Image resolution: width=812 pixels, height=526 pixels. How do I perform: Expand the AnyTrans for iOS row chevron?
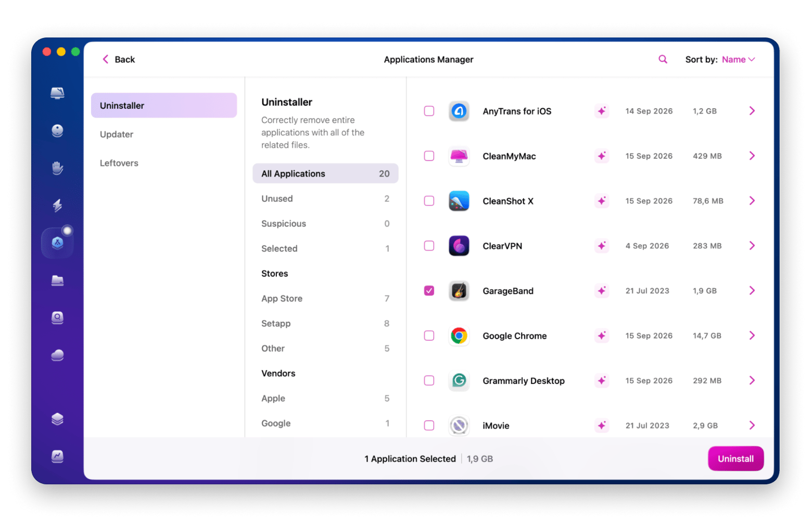tap(752, 111)
